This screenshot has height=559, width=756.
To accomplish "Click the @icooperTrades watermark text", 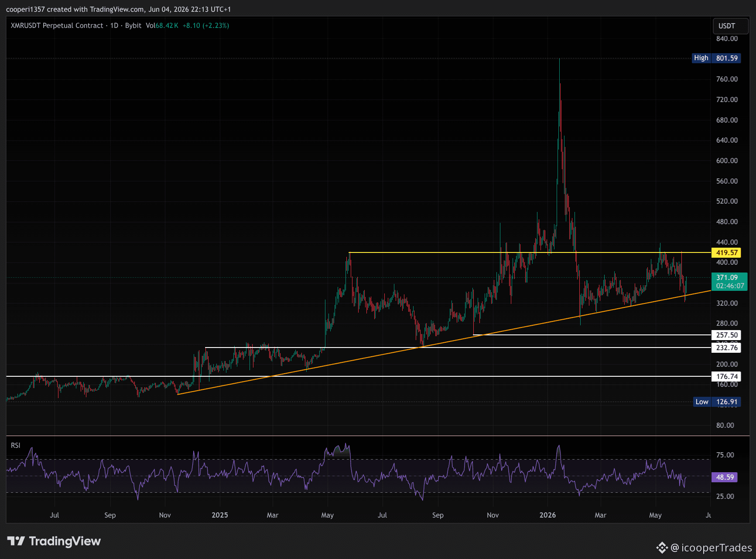I will tap(711, 548).
